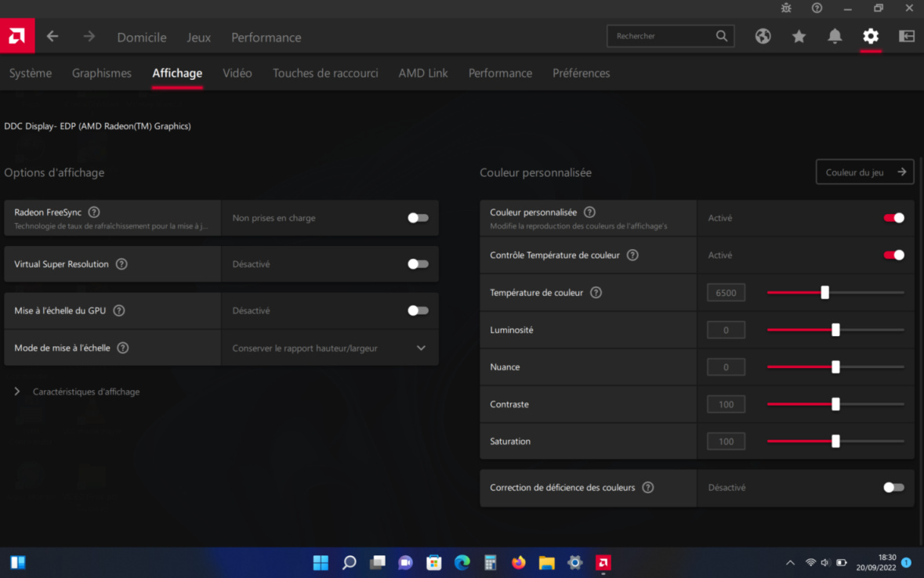Adjust Contraste slider handle
924x578 pixels.
[x=835, y=404]
